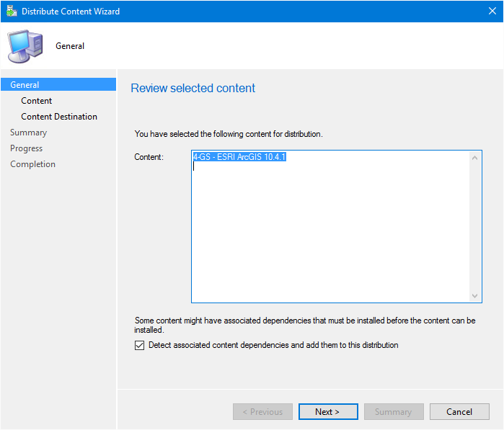The image size is (504, 430).
Task: Click the Next > button
Action: pyautogui.click(x=328, y=412)
